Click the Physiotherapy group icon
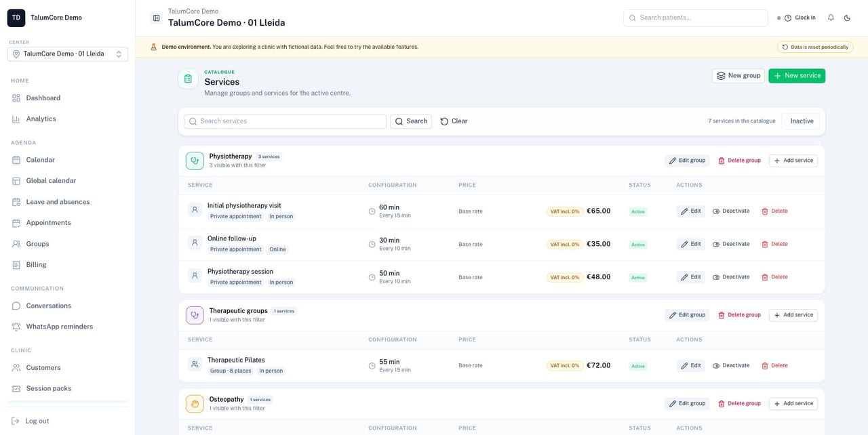868x435 pixels. tap(195, 161)
